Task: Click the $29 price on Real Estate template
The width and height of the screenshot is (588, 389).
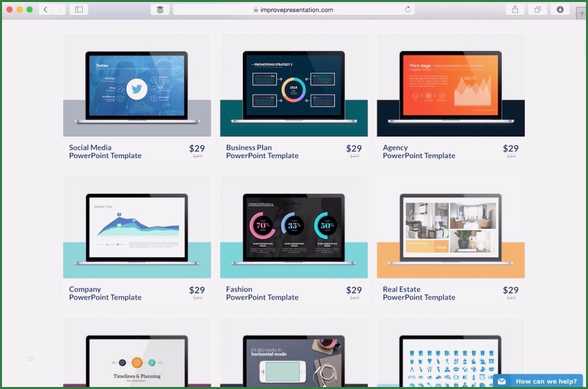Action: (511, 290)
